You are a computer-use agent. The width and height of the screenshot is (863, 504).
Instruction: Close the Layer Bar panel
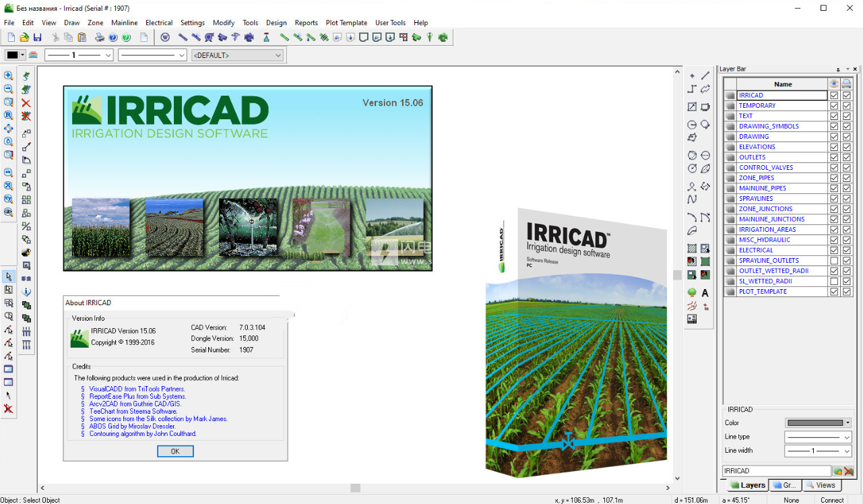pyautogui.click(x=856, y=69)
